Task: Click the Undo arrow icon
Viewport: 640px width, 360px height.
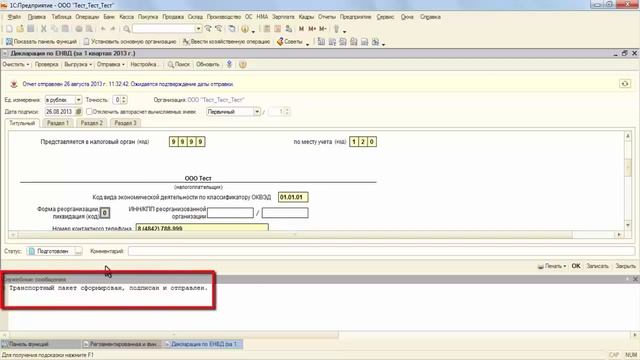Action: coord(103,29)
